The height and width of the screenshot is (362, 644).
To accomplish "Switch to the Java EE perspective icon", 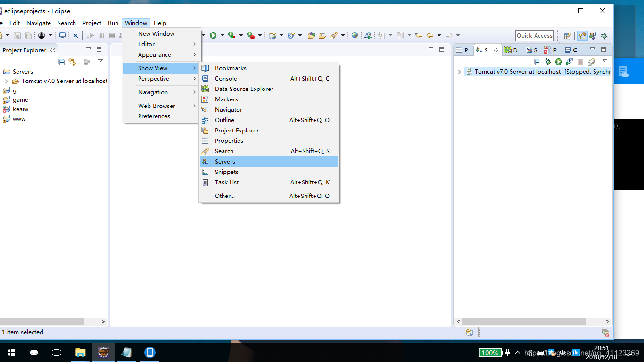I will (x=583, y=36).
